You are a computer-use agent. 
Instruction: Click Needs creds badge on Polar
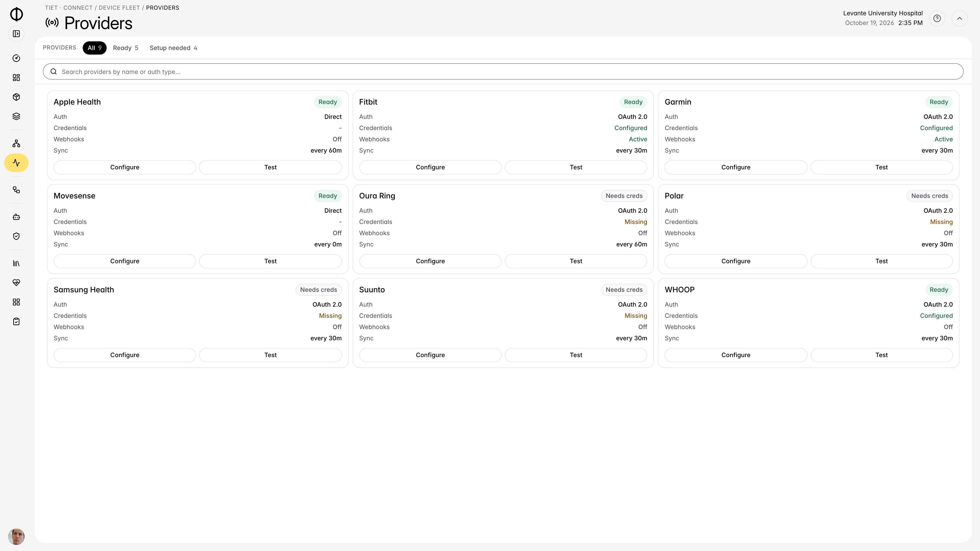[929, 196]
